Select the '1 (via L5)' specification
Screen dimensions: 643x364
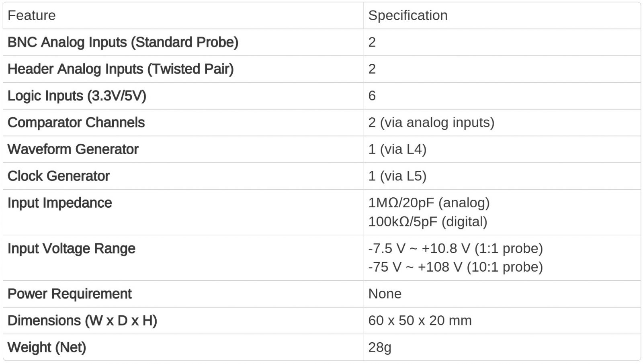coord(397,176)
